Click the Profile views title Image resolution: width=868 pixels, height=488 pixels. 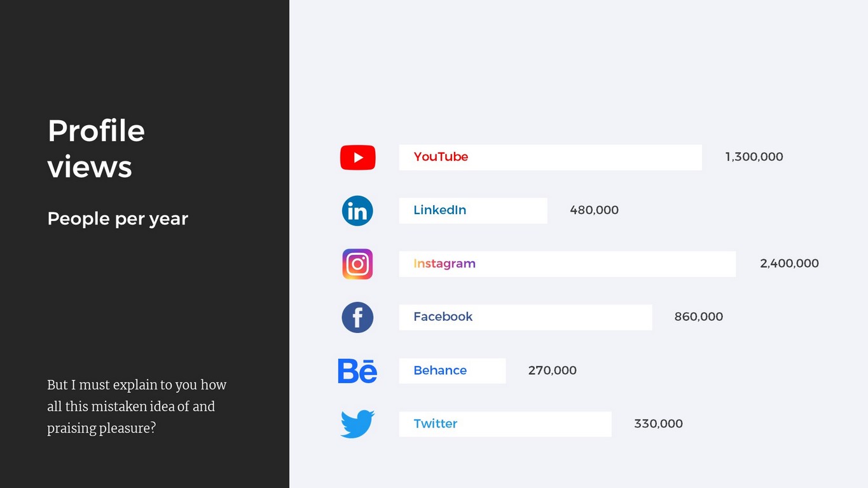tap(96, 149)
